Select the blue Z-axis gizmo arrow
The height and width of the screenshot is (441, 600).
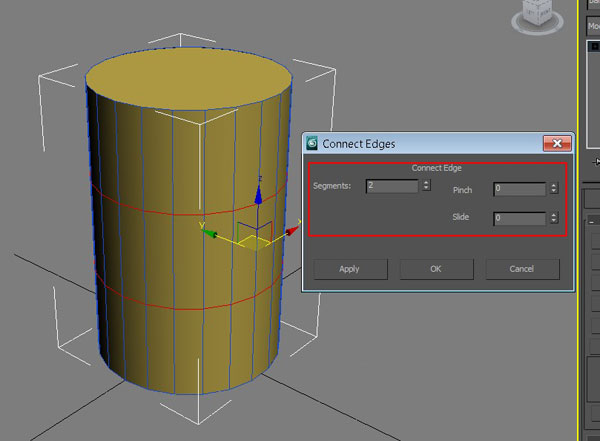(258, 194)
